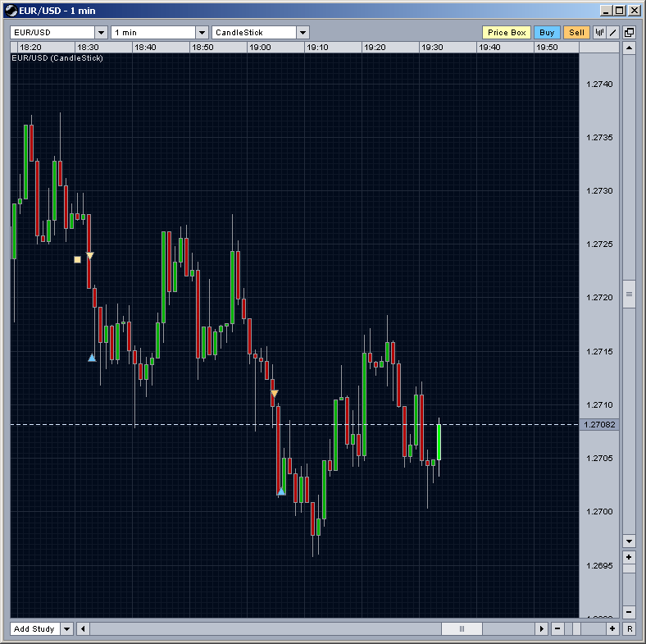The height and width of the screenshot is (644, 646).
Task: Click the 1.2700 price axis label
Action: [599, 511]
